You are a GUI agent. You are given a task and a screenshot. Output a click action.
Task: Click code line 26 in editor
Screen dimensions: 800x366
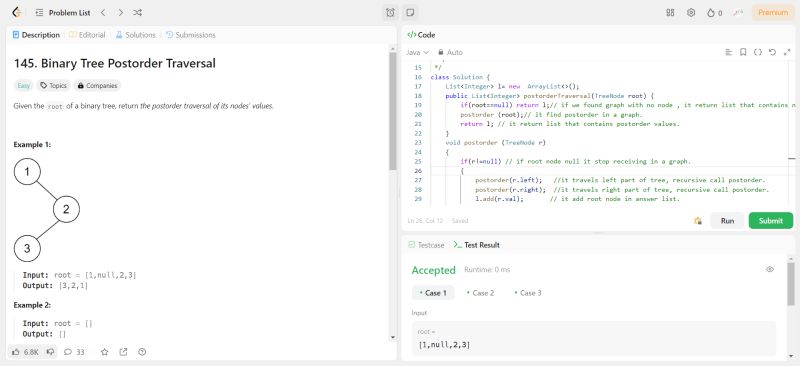click(610, 171)
